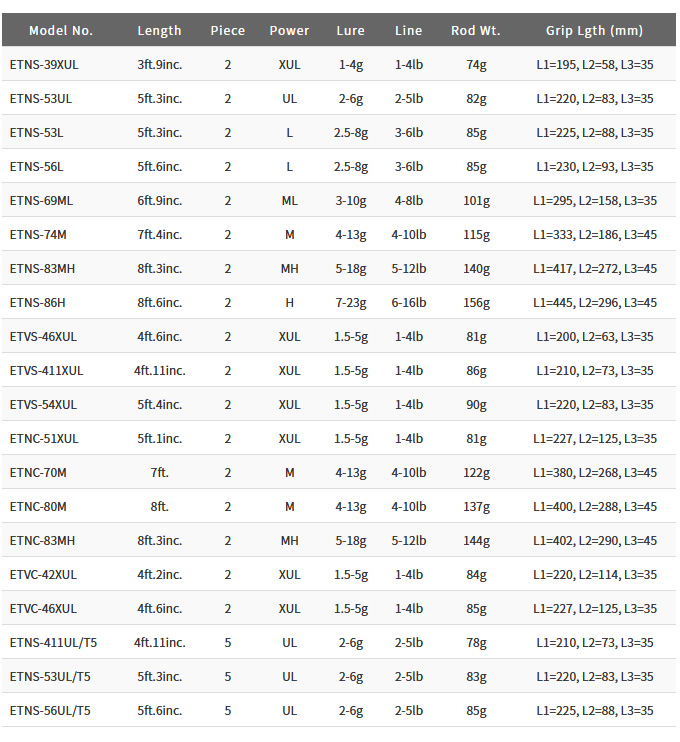Click the 156g rod weight cell

tap(476, 302)
